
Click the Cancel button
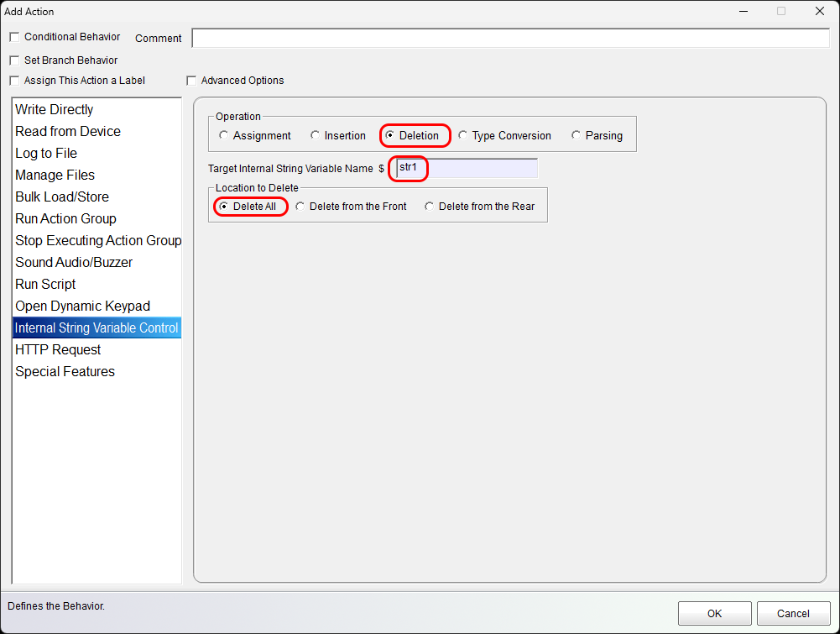click(x=793, y=613)
